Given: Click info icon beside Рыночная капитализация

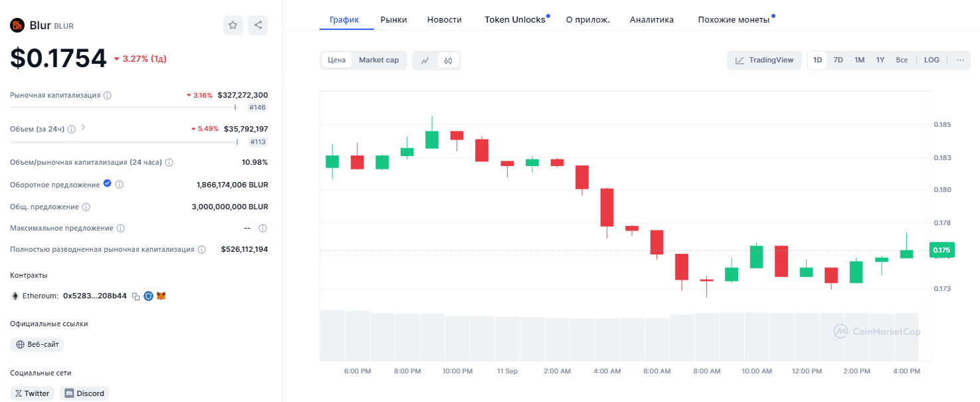Looking at the screenshot, I should (108, 96).
